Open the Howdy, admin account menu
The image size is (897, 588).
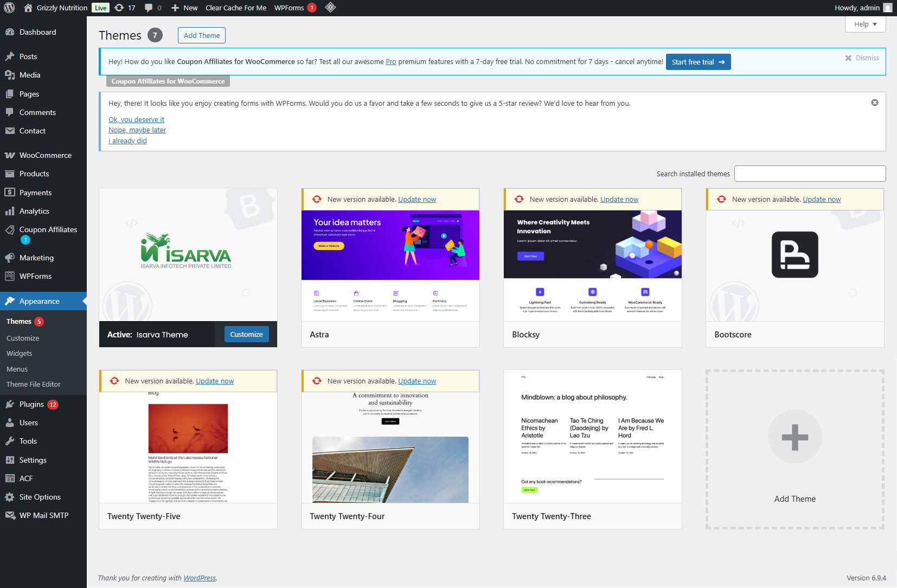point(857,8)
